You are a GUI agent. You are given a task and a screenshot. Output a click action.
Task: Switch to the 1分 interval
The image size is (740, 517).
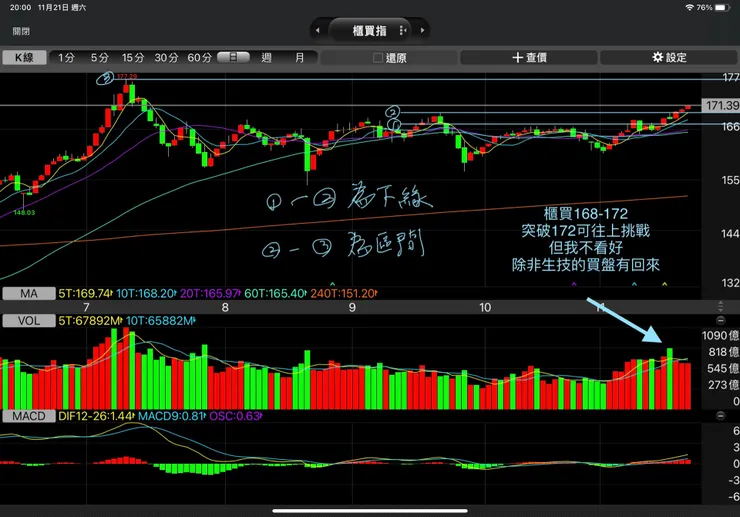click(x=66, y=58)
